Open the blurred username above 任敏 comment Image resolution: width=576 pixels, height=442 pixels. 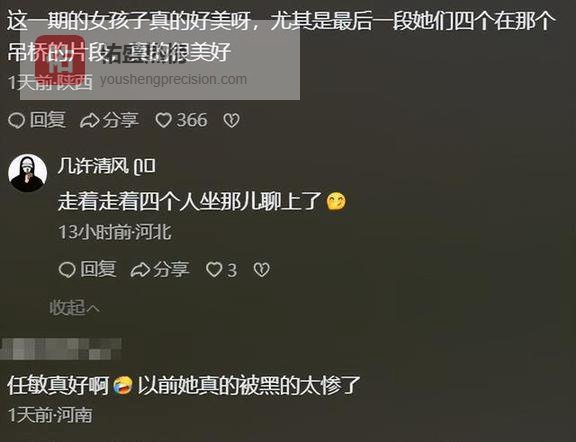pos(61,349)
